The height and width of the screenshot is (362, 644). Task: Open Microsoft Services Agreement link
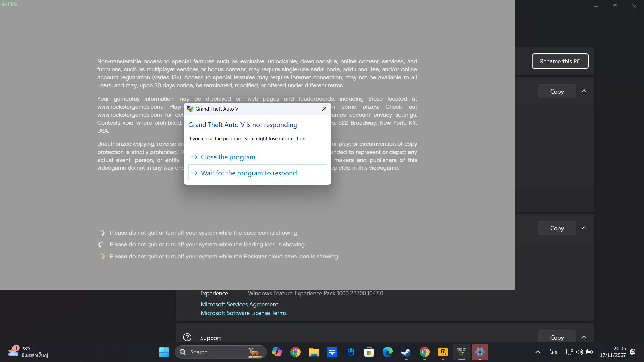tap(239, 304)
